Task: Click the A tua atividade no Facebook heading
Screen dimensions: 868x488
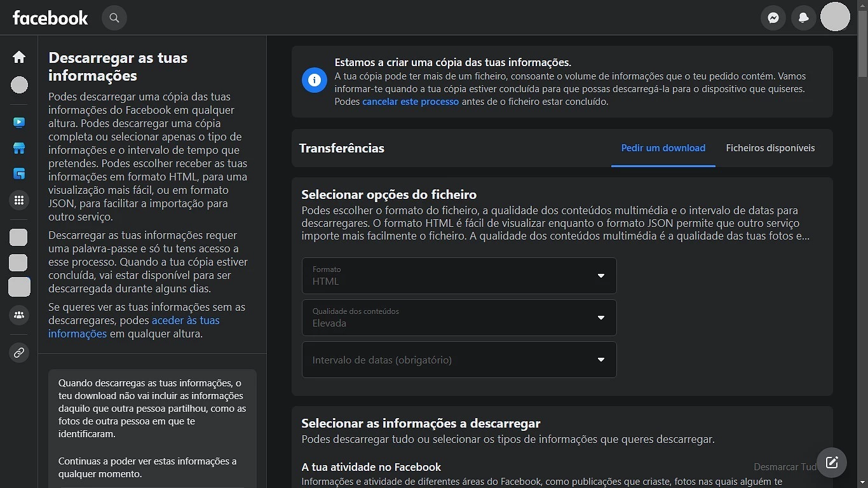Action: point(371,467)
